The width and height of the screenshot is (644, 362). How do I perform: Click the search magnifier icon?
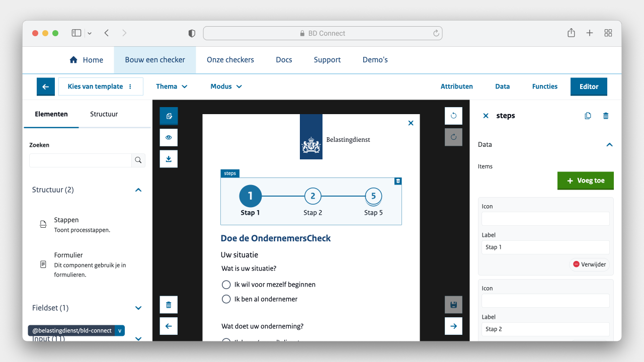[x=138, y=160]
